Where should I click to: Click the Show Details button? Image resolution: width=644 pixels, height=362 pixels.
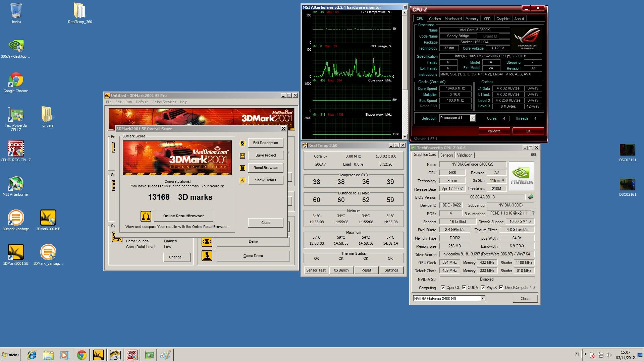pyautogui.click(x=266, y=180)
